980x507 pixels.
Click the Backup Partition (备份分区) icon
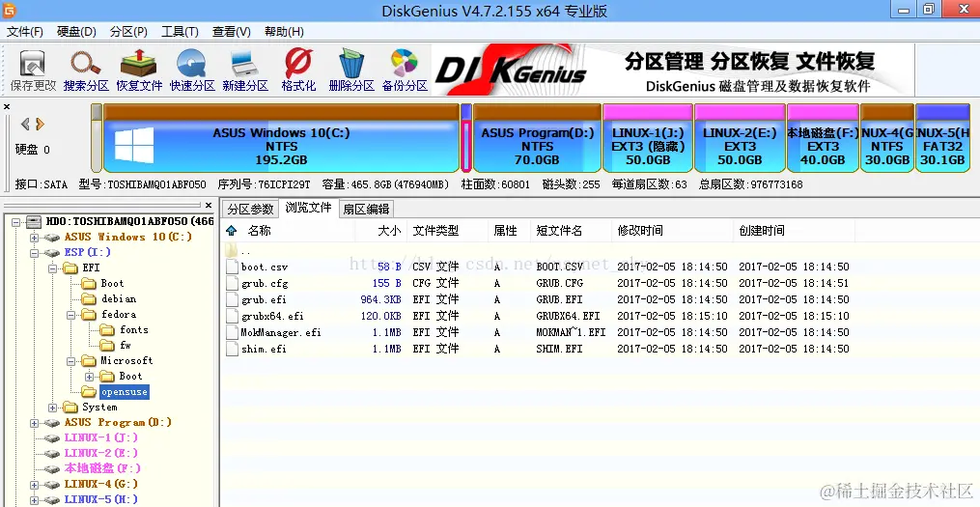click(405, 70)
